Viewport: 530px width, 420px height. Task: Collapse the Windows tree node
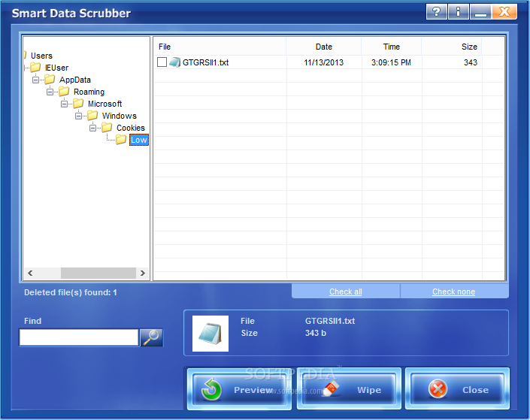(78, 116)
